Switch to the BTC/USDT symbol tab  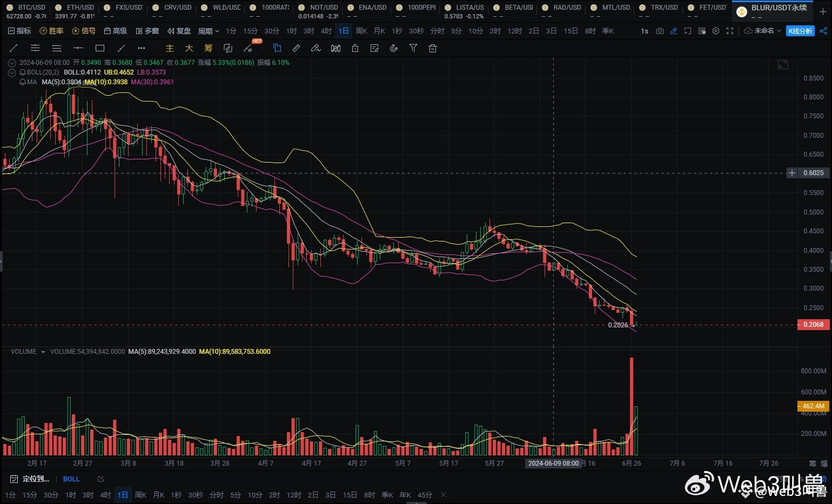pos(26,11)
